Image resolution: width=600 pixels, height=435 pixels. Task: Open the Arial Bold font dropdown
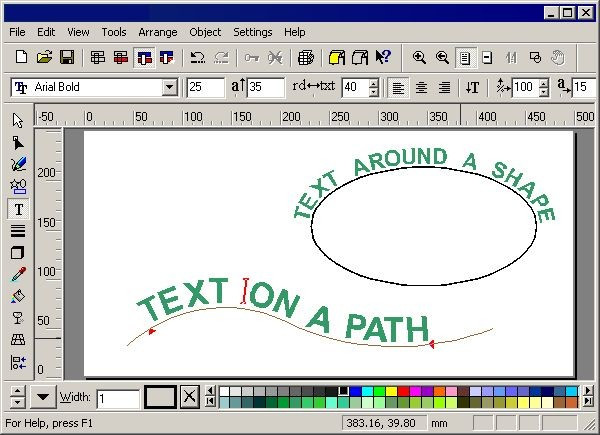[169, 87]
